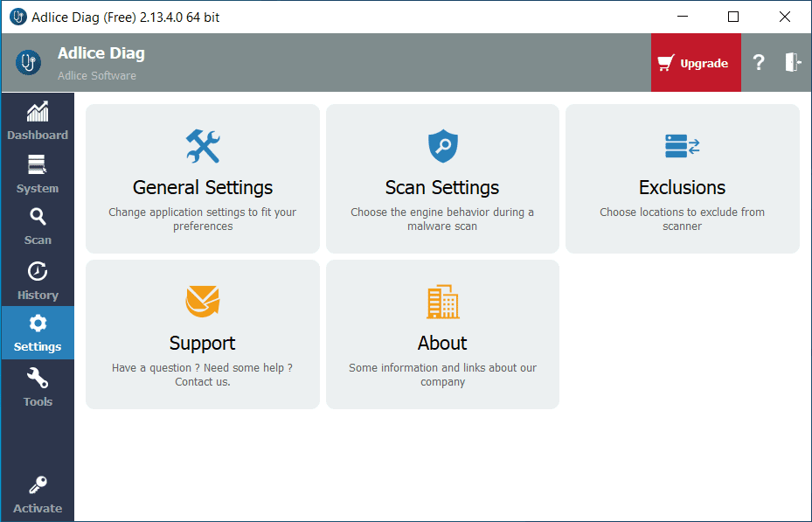Screen dimensions: 812x522
Task: Open help with the question mark icon
Action: pos(759,63)
